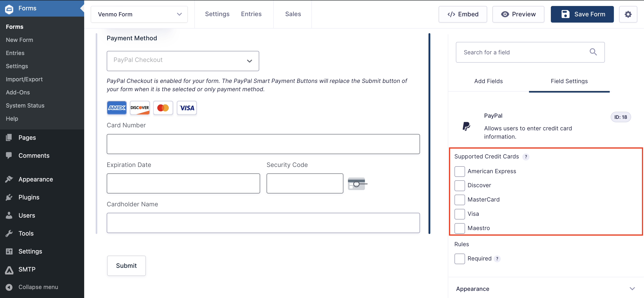644x298 pixels.
Task: Click the Forms submenu heading link
Action: click(14, 27)
